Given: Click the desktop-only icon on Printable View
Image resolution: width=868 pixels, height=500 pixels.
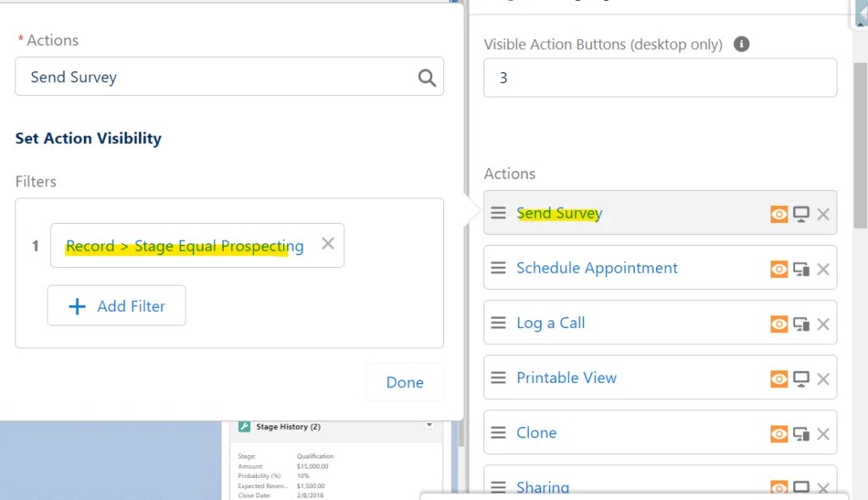Looking at the screenshot, I should pos(801,378).
